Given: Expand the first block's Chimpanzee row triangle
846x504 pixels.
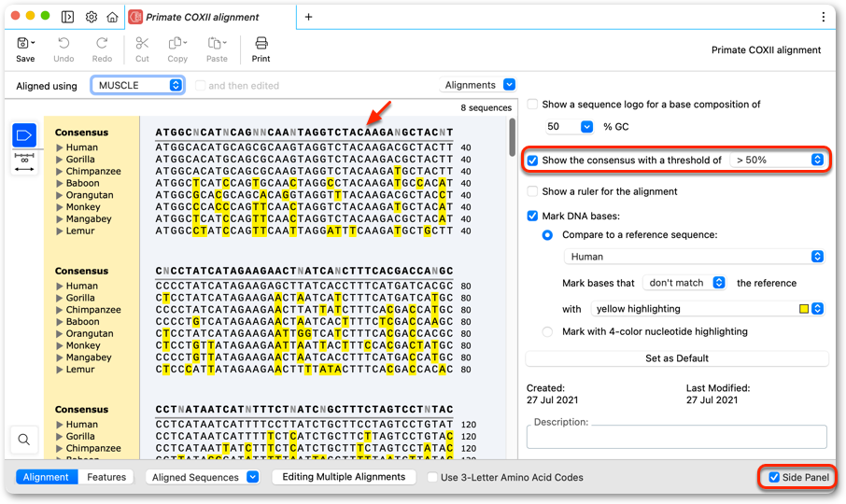Looking at the screenshot, I should (x=60, y=171).
